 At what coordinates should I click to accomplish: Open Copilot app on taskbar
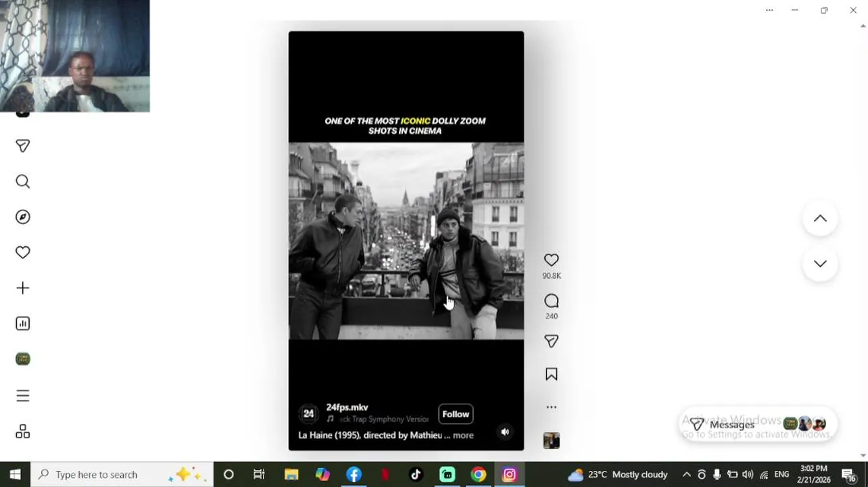(322, 474)
